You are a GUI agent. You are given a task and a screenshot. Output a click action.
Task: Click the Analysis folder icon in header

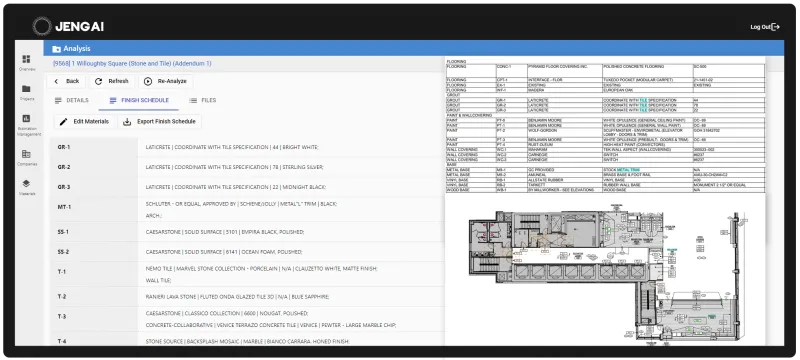coord(57,49)
